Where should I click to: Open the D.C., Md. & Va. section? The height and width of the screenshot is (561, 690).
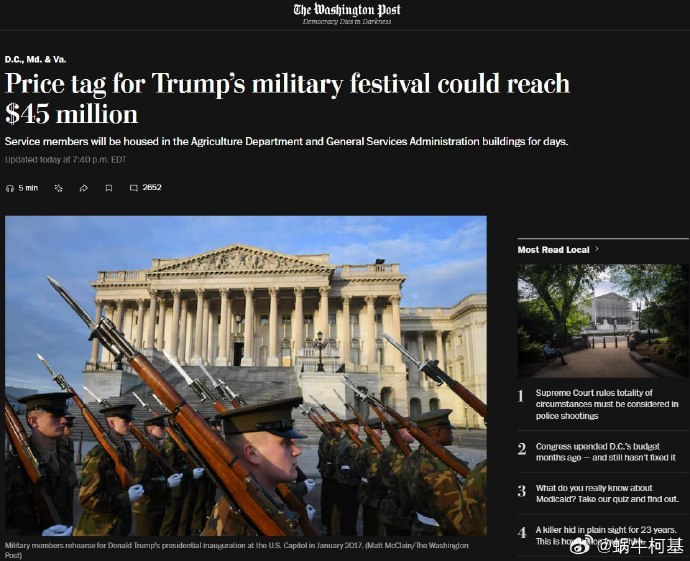click(x=36, y=59)
